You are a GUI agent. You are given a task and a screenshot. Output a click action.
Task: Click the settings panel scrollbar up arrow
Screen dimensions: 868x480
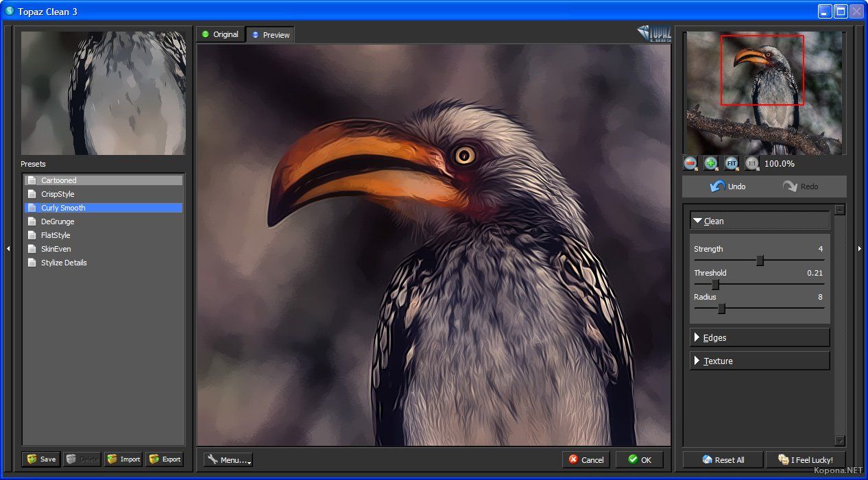(x=840, y=210)
